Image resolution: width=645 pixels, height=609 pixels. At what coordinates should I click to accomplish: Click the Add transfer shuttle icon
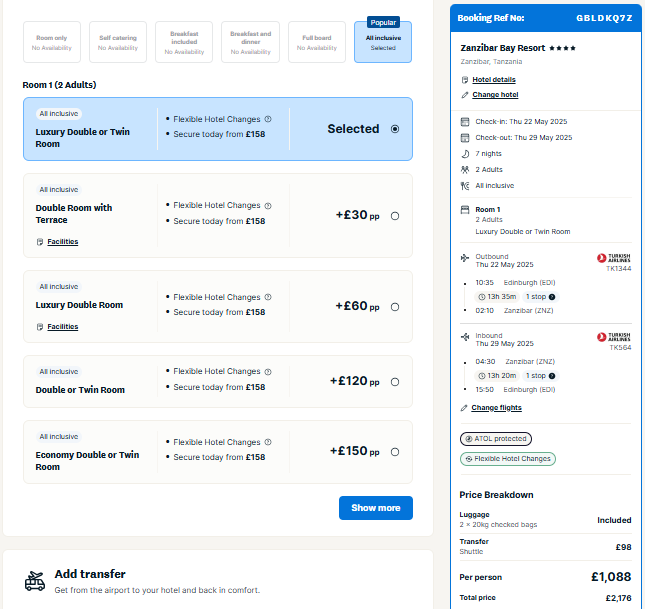click(35, 581)
